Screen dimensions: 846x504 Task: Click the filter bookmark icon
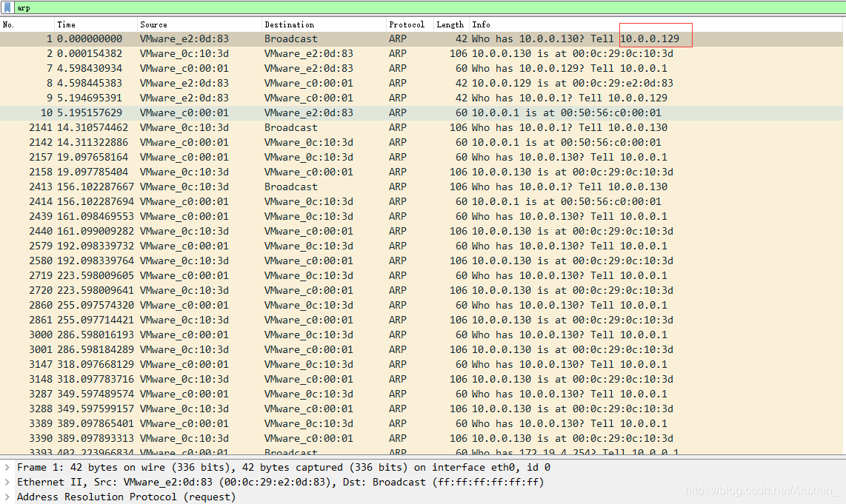click(x=7, y=7)
